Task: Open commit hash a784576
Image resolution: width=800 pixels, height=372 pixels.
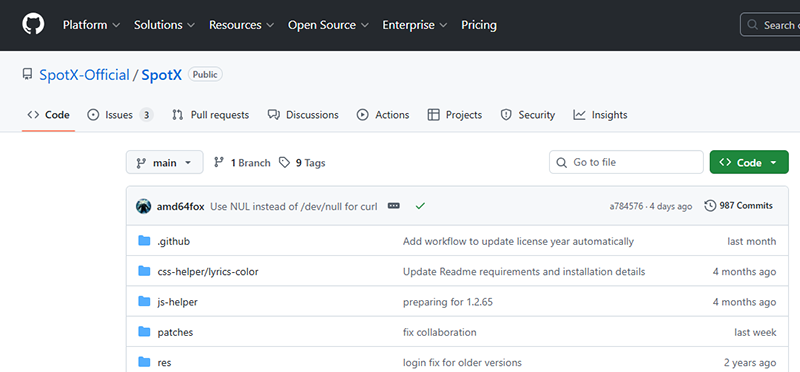Action: point(626,206)
